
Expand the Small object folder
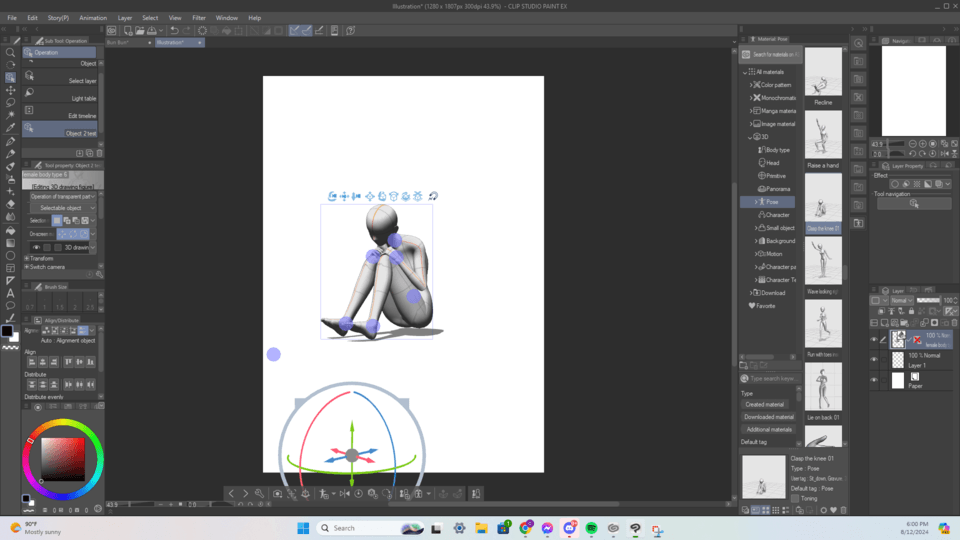(756, 228)
